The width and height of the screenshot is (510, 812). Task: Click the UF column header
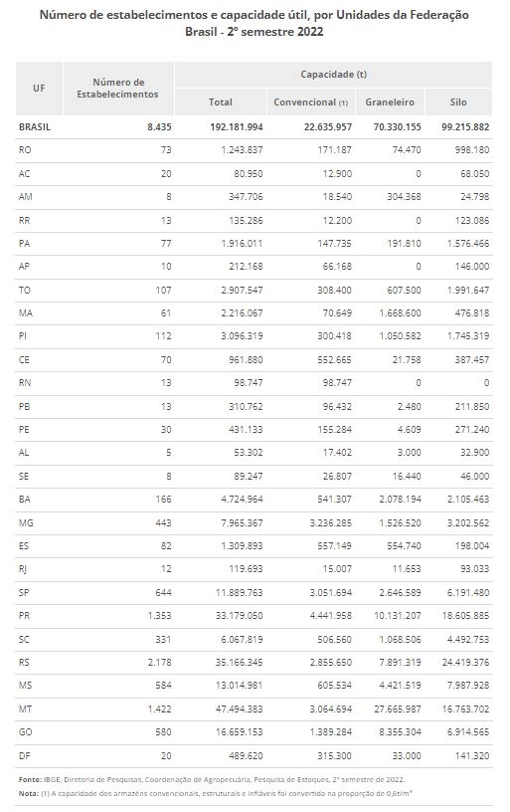point(40,88)
